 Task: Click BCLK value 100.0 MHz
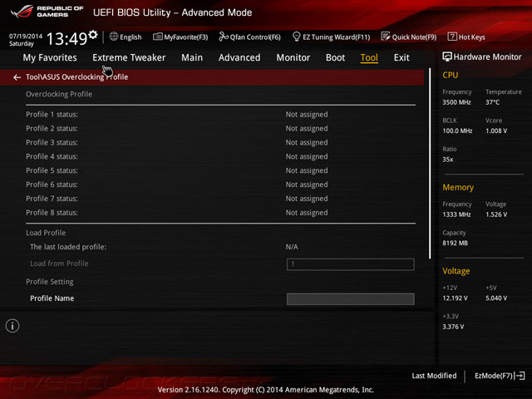click(457, 131)
